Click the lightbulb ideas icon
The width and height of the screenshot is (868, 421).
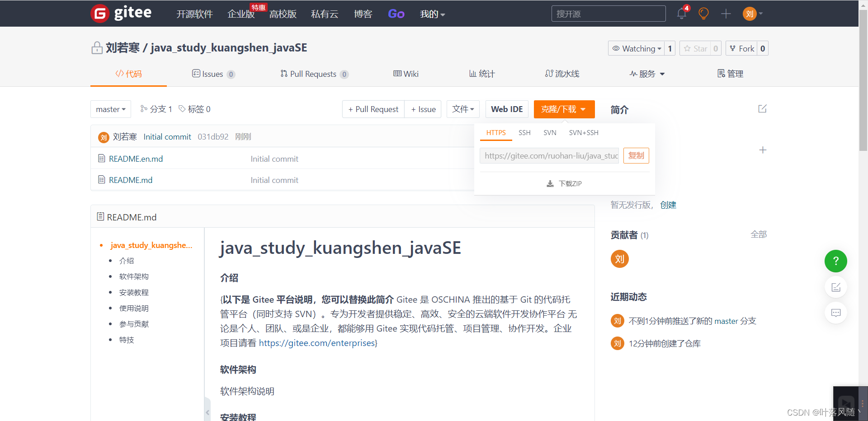pyautogui.click(x=703, y=14)
